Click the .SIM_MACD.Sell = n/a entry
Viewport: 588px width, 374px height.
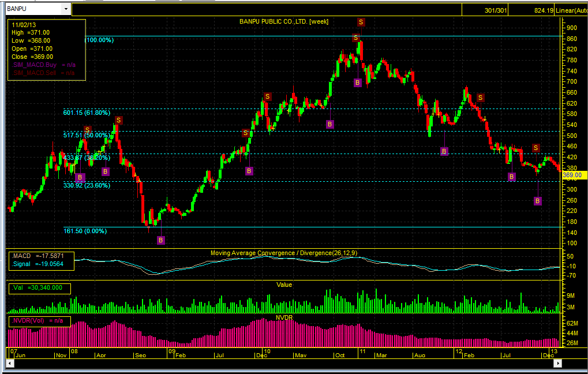[x=43, y=73]
